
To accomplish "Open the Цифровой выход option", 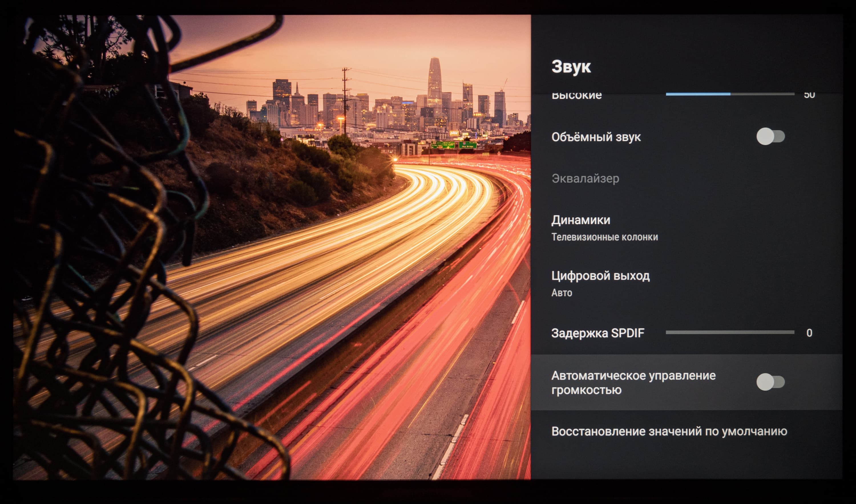I will 600,276.
